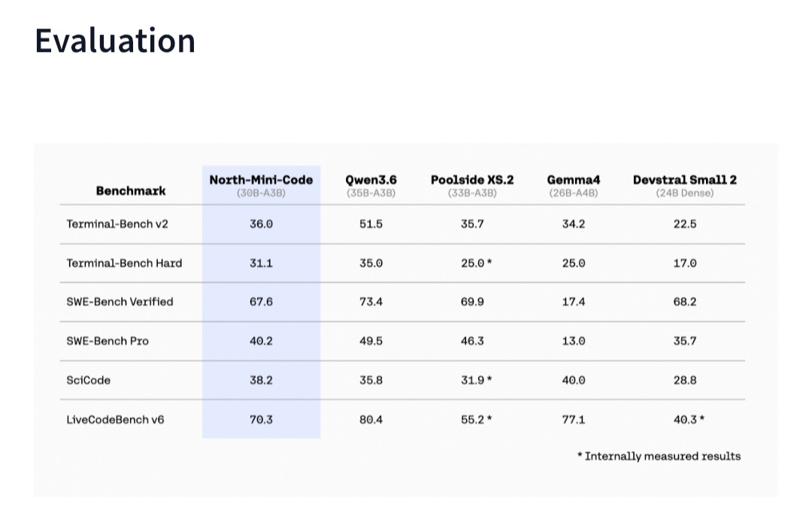Click the Benchmark column header
Viewport: 812px width, 510px height.
tap(131, 191)
